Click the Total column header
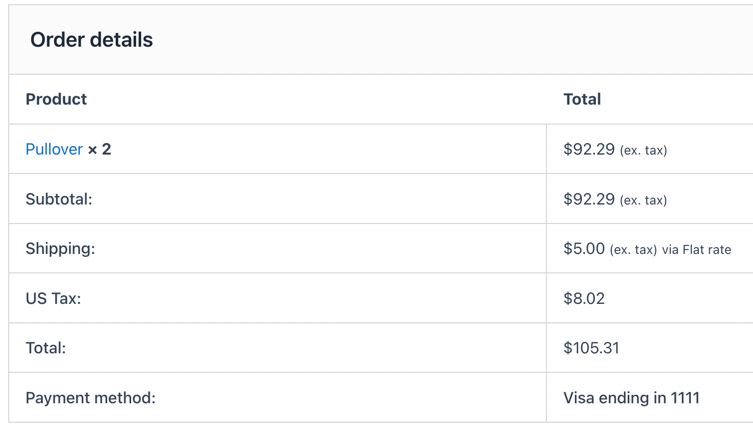This screenshot has width=753, height=425. coord(582,99)
